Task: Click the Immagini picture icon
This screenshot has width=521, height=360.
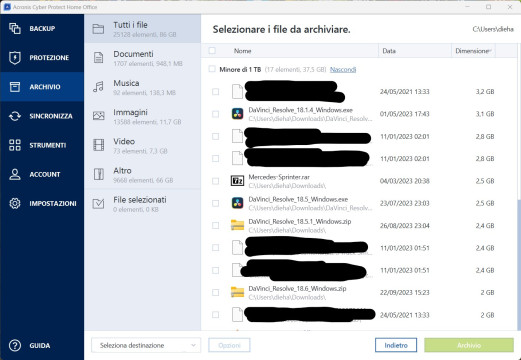Action: pos(98,116)
